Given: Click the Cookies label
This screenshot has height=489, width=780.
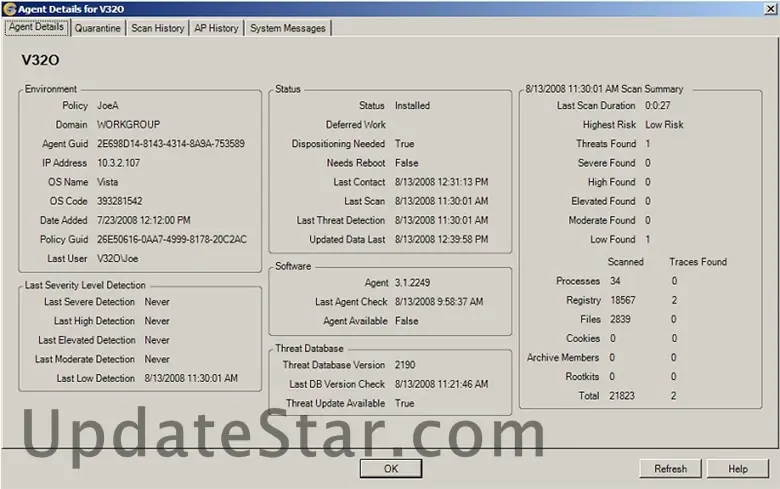Looking at the screenshot, I should [583, 338].
